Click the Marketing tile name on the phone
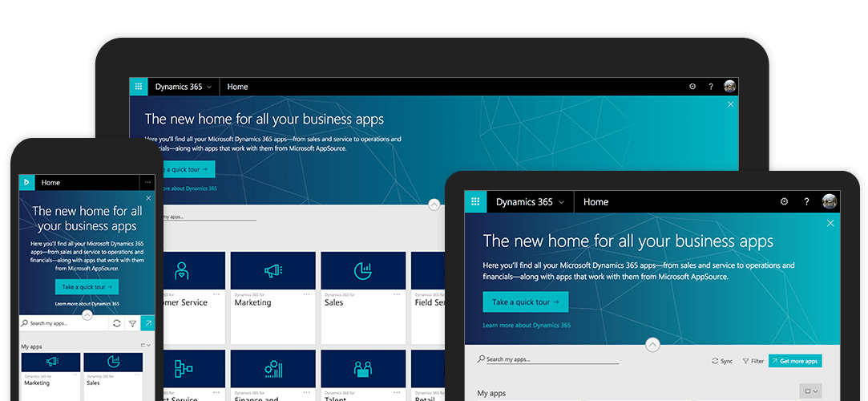This screenshot has width=868, height=401. (x=37, y=383)
